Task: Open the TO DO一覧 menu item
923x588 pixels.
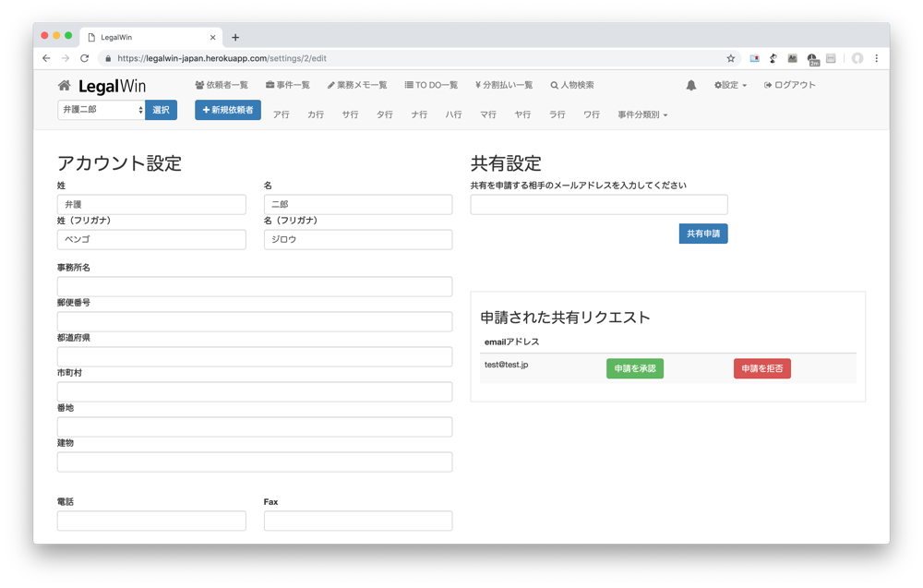Action: click(x=431, y=86)
